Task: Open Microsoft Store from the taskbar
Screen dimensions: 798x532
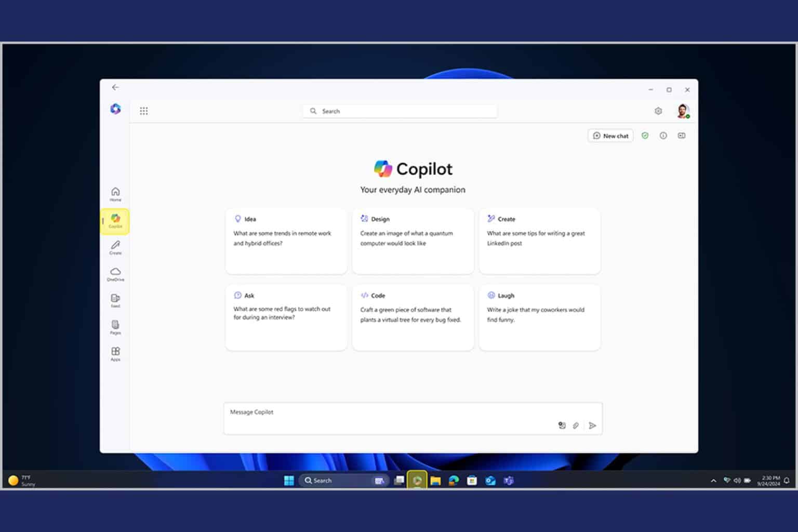Action: (472, 481)
